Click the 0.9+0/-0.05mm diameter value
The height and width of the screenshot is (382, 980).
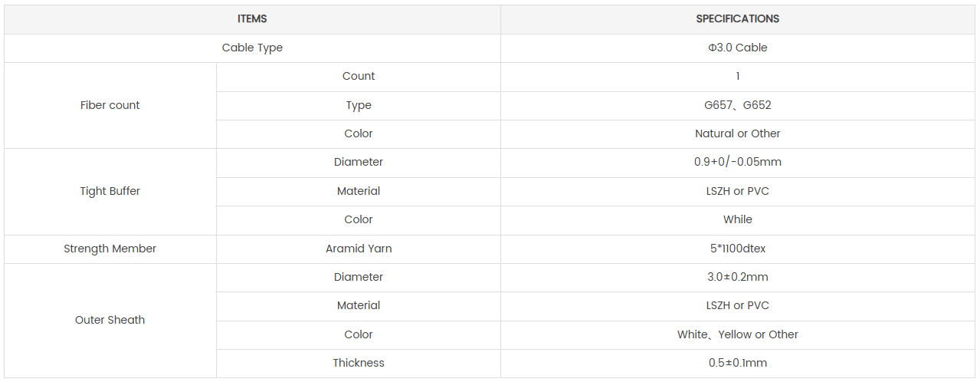tap(738, 162)
